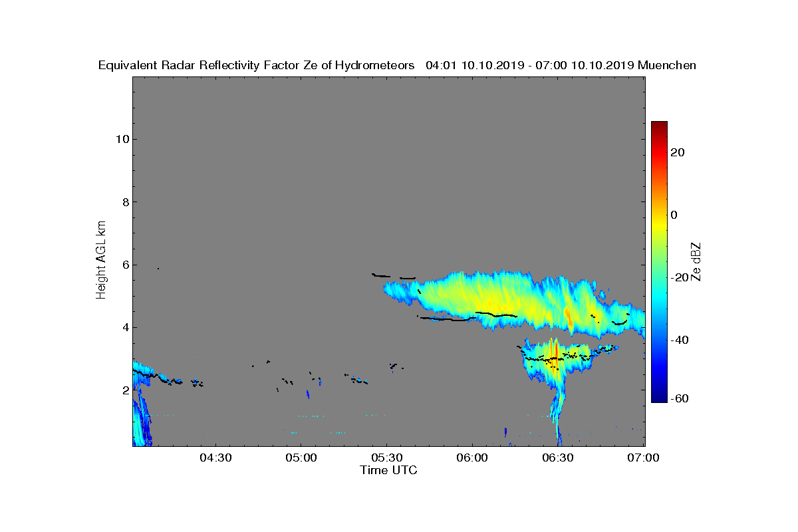The width and height of the screenshot is (798, 532).
Task: Click the dark blue bottom of the colorbar
Action: pyautogui.click(x=659, y=398)
